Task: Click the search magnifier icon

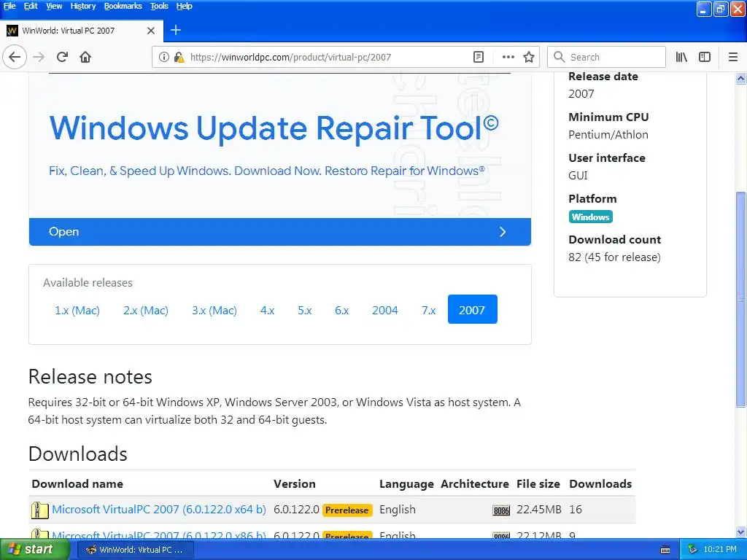Action: (x=560, y=57)
